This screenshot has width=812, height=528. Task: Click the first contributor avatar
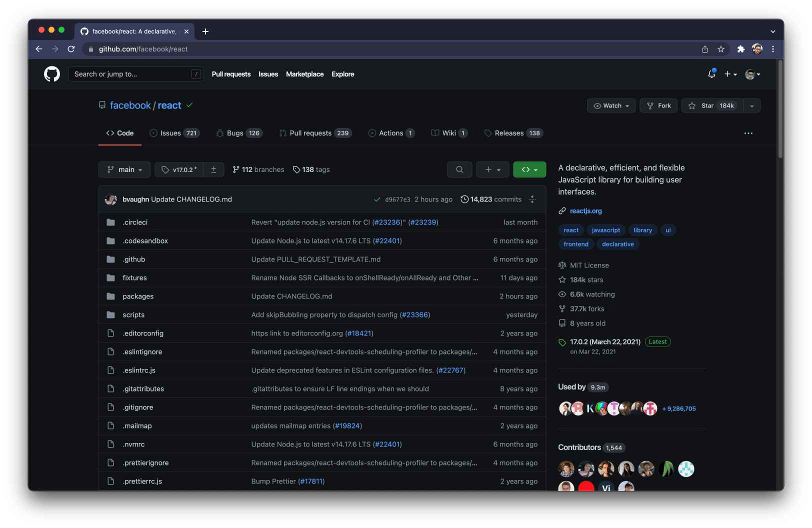tap(566, 469)
